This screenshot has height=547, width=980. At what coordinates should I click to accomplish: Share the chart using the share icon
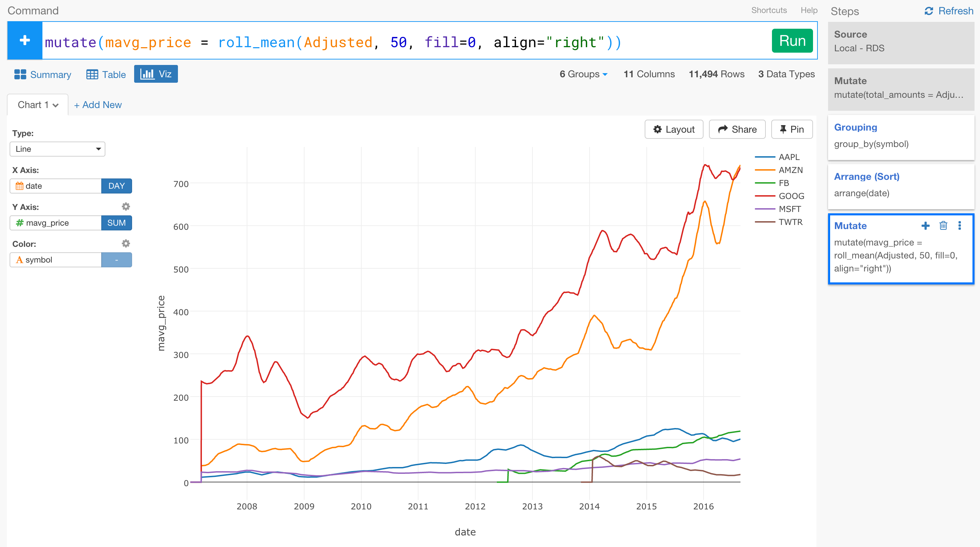[x=737, y=129]
